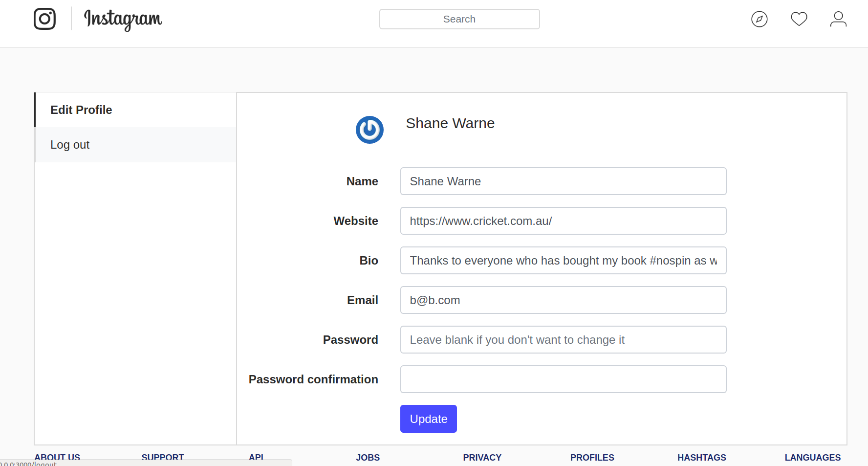Click the Instagram wordmark logo
The height and width of the screenshot is (466, 868).
coord(123,20)
